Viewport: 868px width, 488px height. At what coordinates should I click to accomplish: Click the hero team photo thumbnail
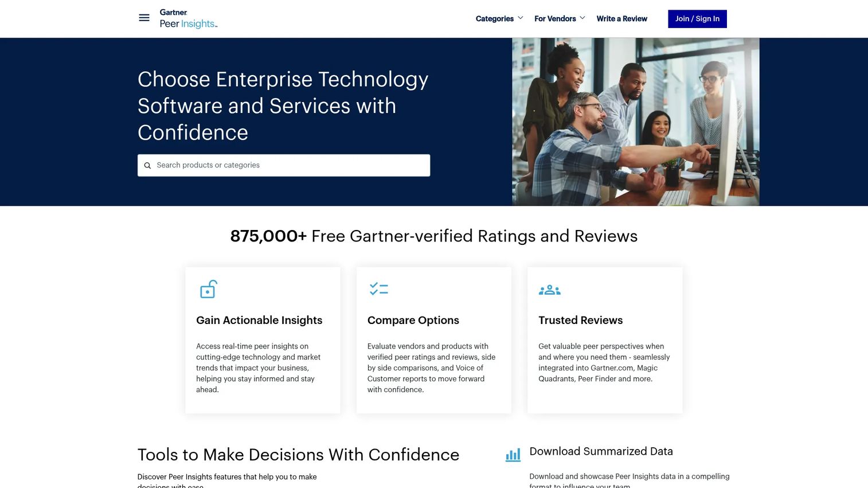click(635, 122)
